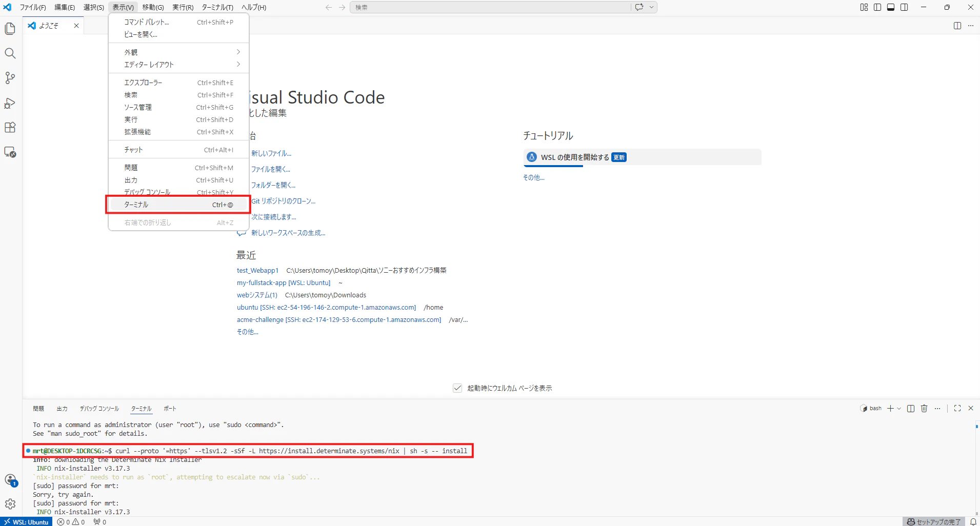Select the ようこそ editor tab
Viewport: 980px width, 526px height.
(x=53, y=26)
